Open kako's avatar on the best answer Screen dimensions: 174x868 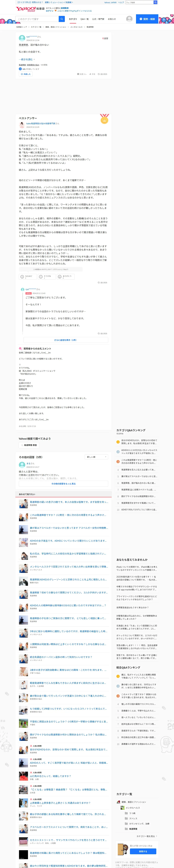click(x=22, y=125)
